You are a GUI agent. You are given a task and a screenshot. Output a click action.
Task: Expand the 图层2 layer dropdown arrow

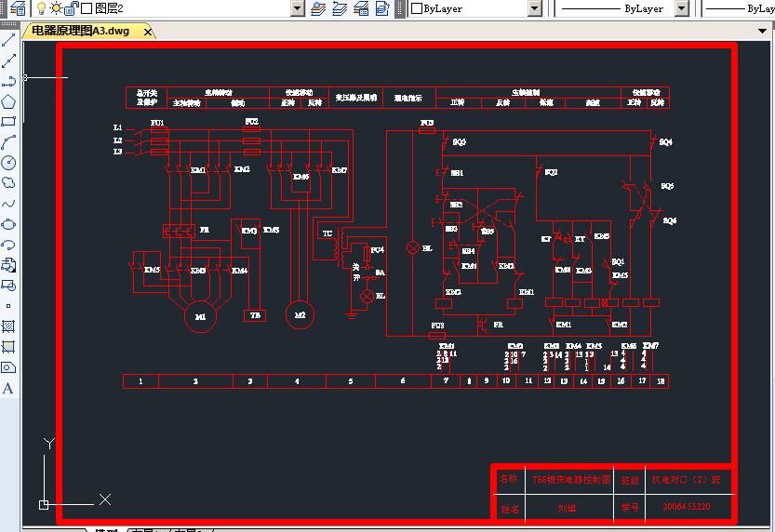[x=297, y=8]
